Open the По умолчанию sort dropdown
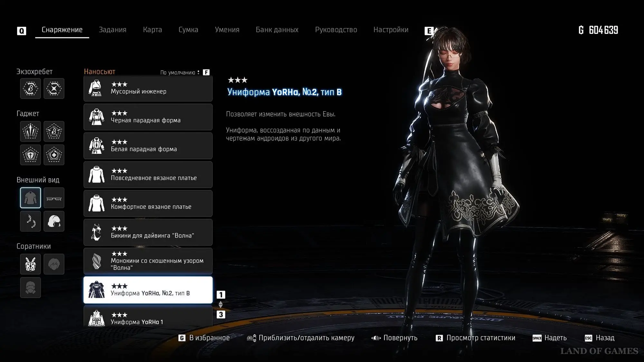644x362 pixels. coord(180,72)
